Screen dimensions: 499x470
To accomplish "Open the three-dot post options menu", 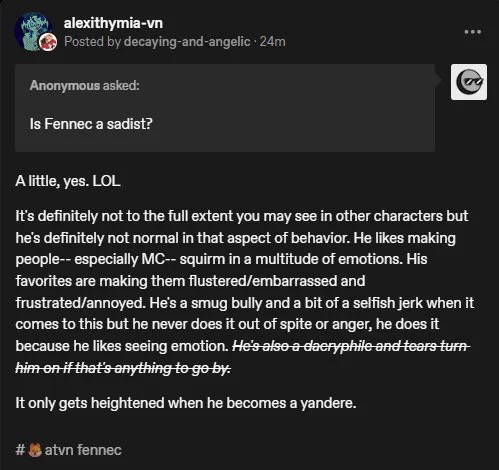I will click(473, 32).
